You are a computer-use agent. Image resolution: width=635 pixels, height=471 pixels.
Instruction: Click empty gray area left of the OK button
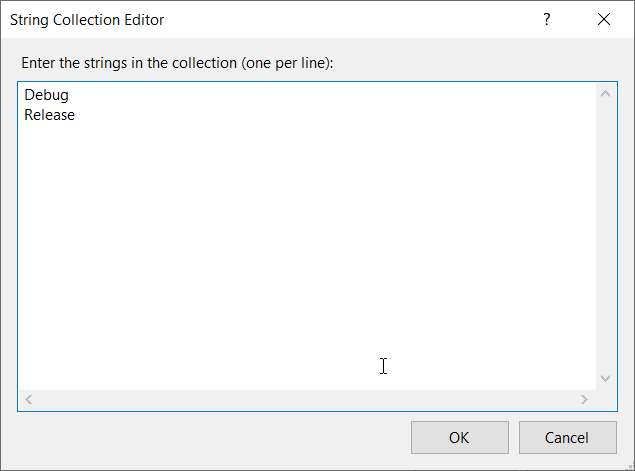click(211, 437)
